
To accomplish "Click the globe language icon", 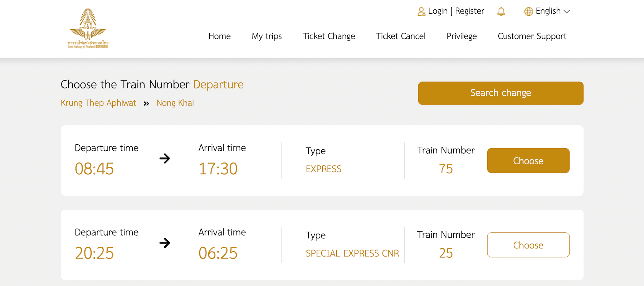I will 528,11.
